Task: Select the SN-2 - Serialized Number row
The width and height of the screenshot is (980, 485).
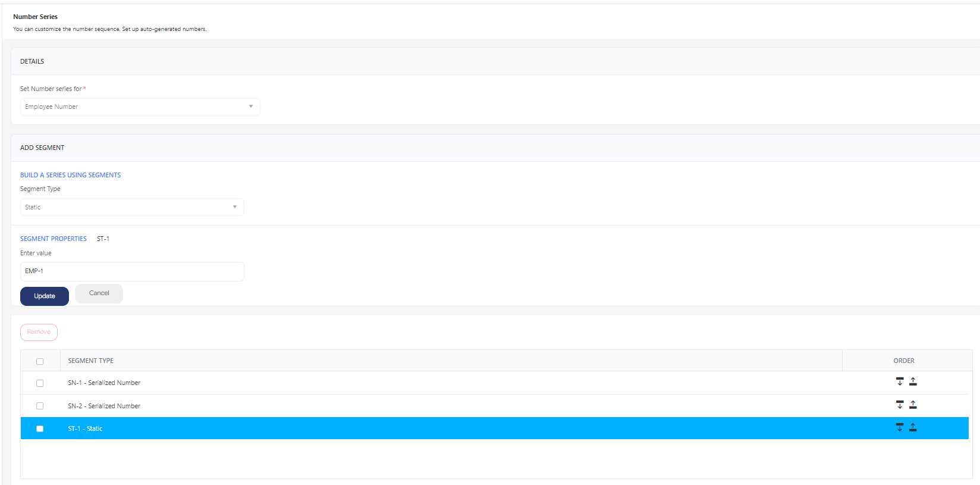Action: (495, 406)
